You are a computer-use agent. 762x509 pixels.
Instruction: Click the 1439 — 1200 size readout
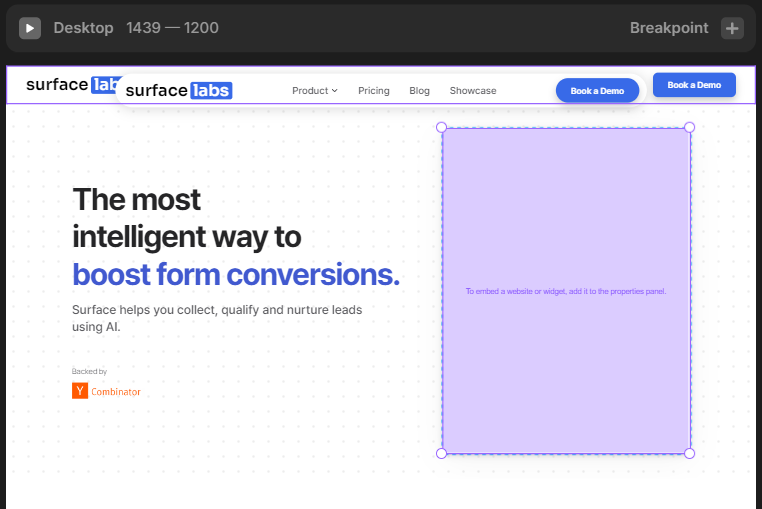173,28
